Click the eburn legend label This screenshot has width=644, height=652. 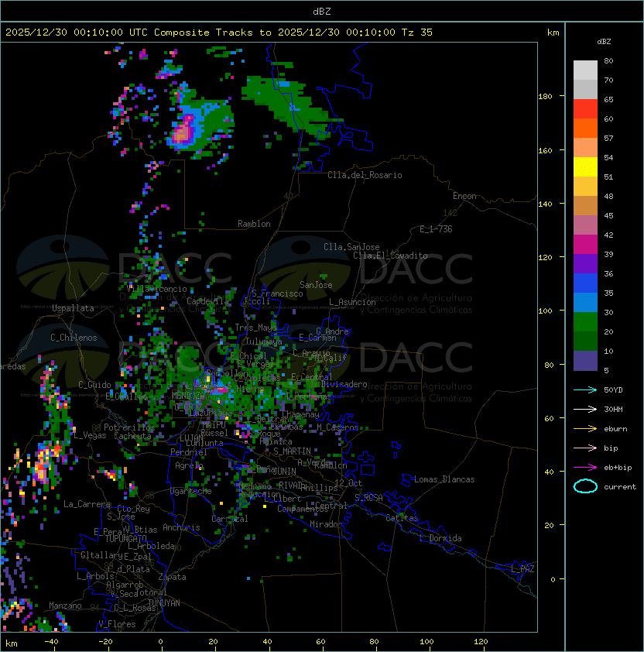[x=615, y=429]
